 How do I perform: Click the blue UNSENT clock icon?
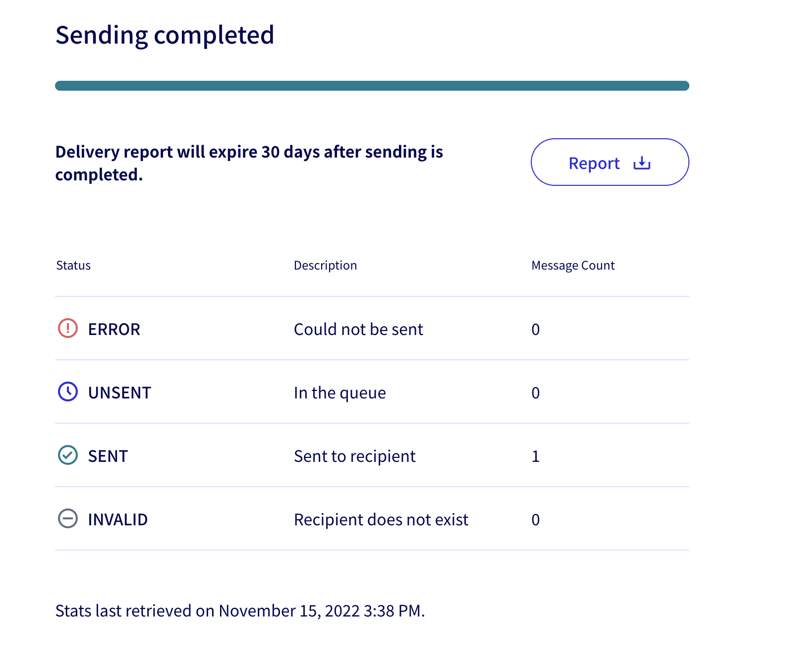click(x=68, y=392)
